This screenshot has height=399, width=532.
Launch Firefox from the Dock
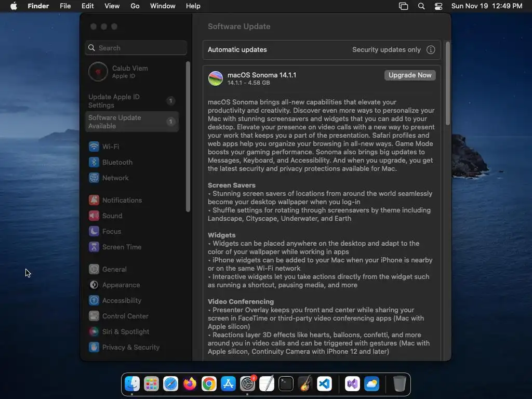coord(190,384)
